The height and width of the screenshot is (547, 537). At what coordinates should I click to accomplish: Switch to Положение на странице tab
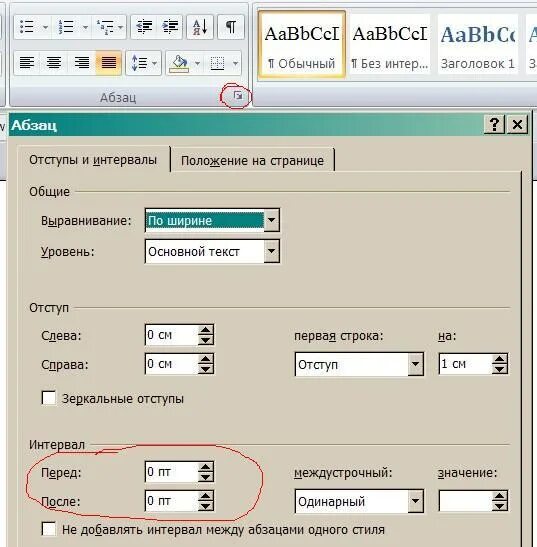(x=252, y=160)
